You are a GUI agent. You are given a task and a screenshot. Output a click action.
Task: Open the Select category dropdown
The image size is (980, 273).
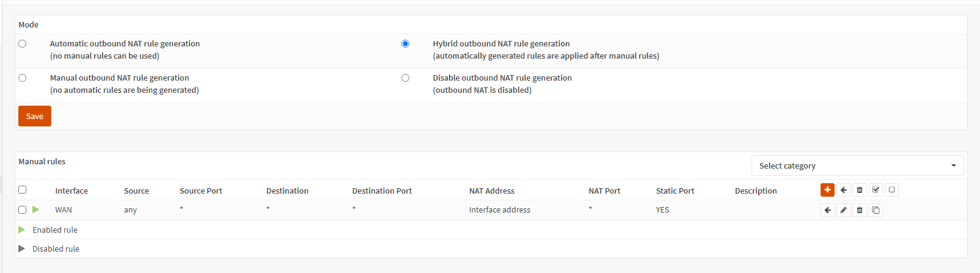pyautogui.click(x=857, y=166)
